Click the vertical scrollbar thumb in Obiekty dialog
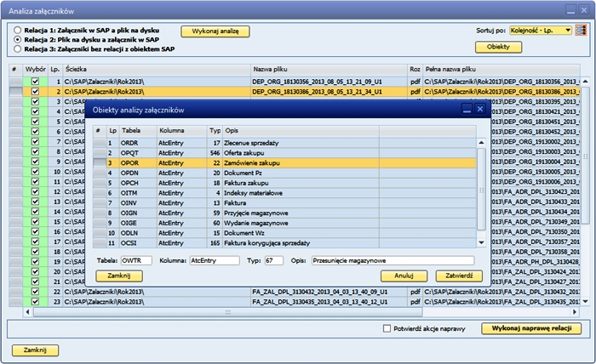This screenshot has width=596, height=364. tap(481, 189)
